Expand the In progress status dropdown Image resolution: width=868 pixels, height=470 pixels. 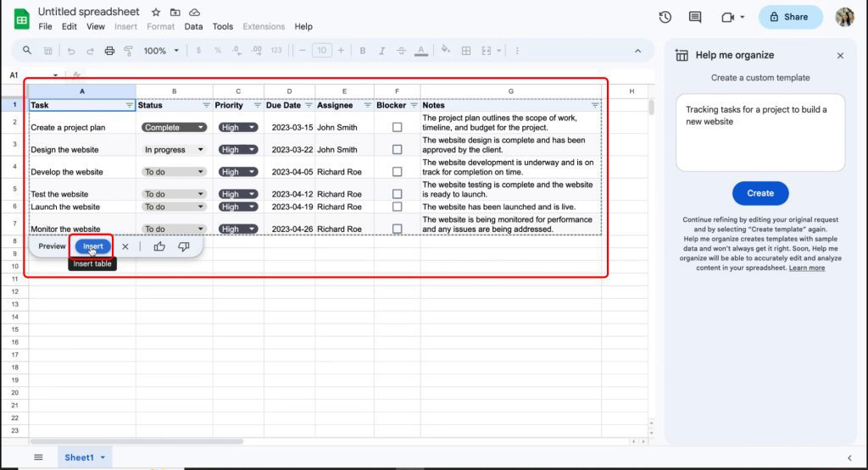pyautogui.click(x=175, y=150)
